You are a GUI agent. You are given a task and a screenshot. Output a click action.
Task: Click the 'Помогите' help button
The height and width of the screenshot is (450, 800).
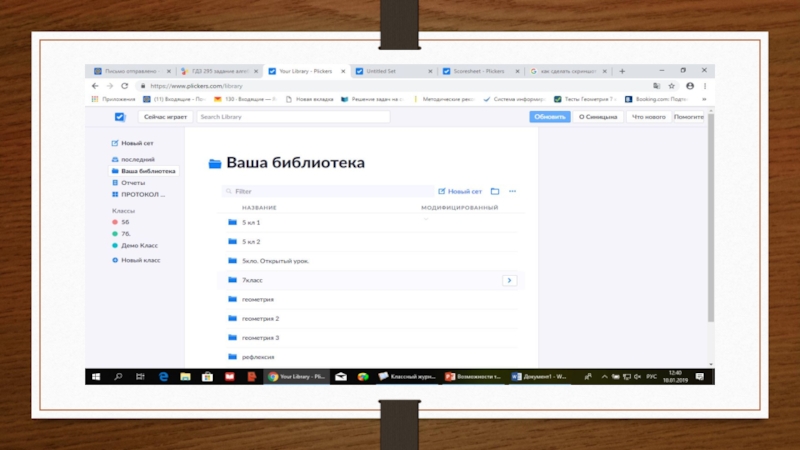(x=688, y=117)
